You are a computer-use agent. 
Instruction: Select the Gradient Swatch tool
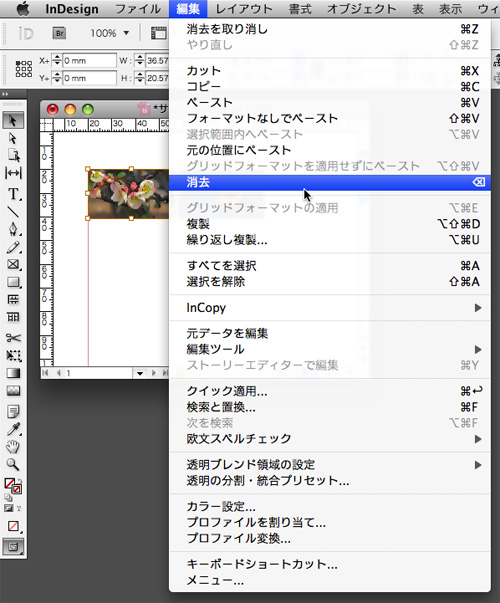pos(13,373)
